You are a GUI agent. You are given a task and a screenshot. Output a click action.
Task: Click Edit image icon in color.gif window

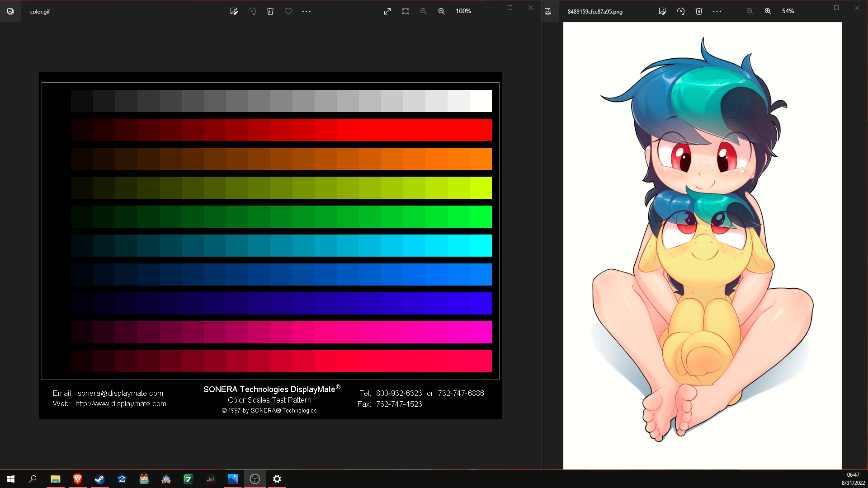coord(234,11)
